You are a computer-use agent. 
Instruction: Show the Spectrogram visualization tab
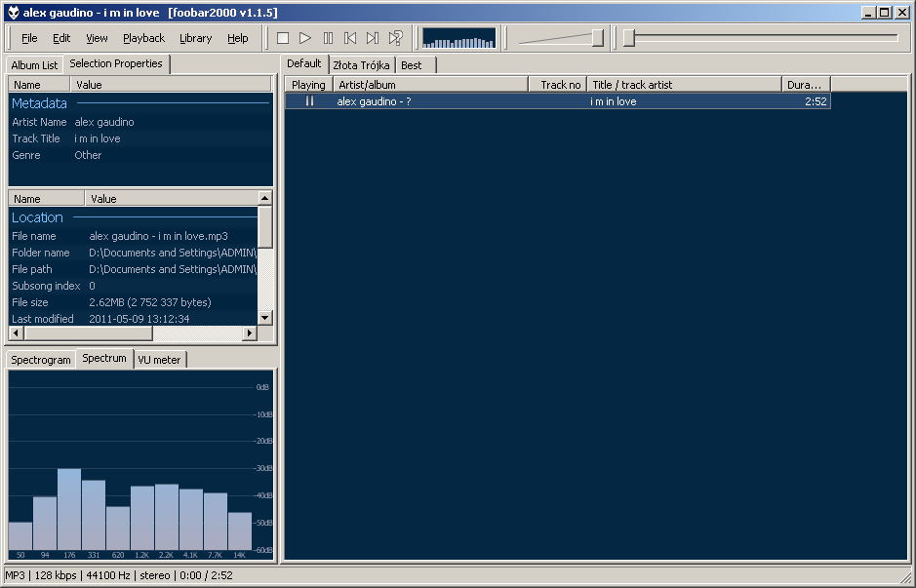41,360
